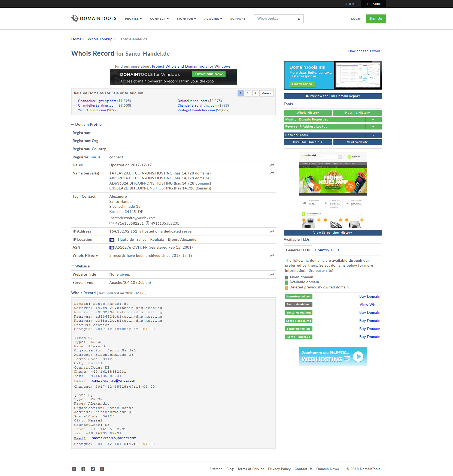
Task: Expand Monitor Domain Properties arrow
Action: 373,120
